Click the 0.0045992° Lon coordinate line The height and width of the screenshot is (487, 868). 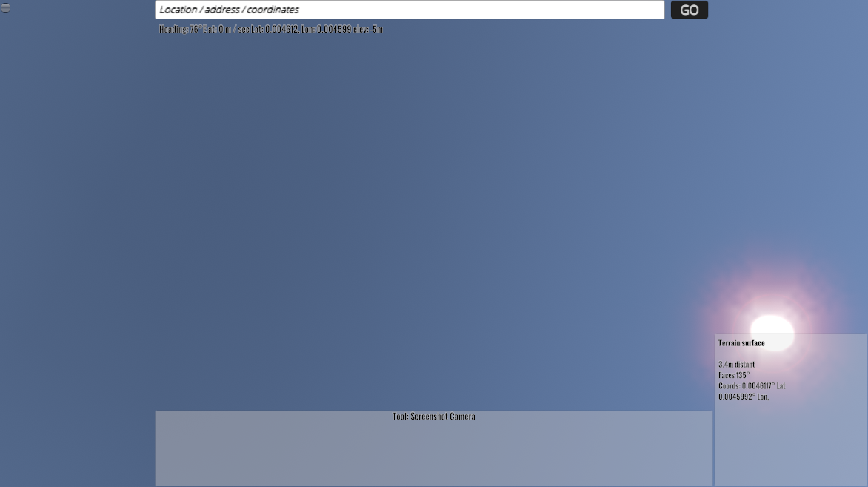(744, 397)
